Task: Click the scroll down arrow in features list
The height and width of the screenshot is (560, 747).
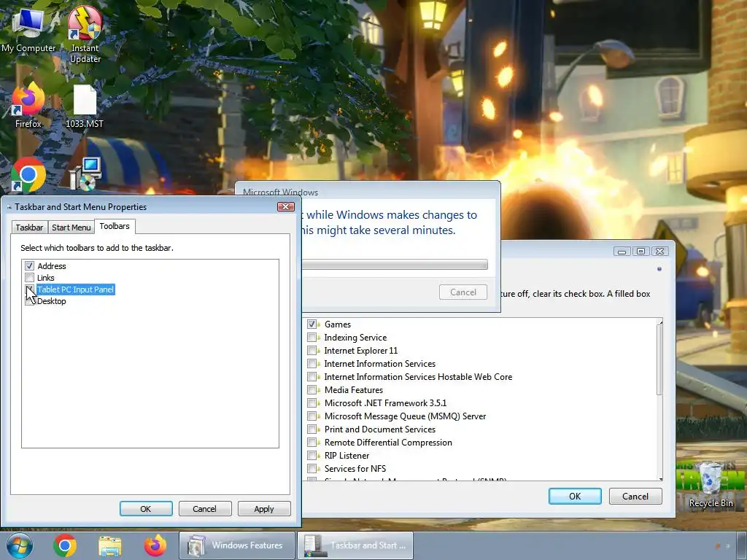Action: coord(659,478)
